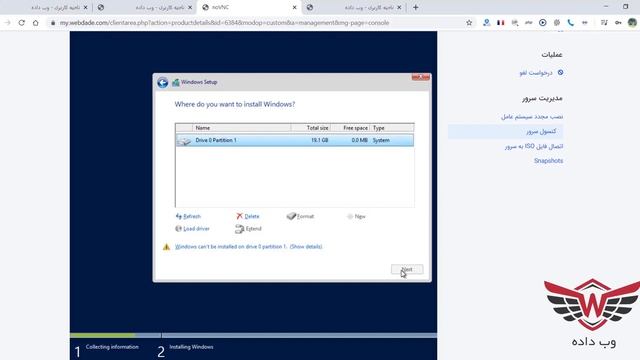Click the browser home button
640x360 pixels.
click(36, 23)
